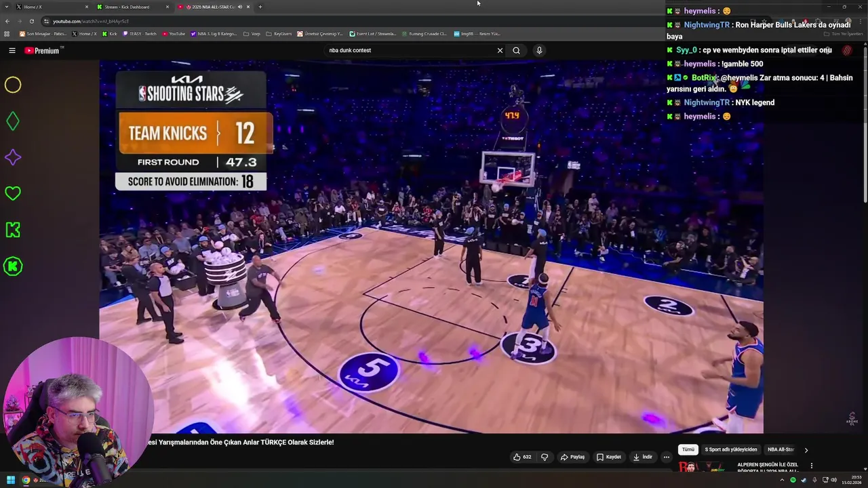Click the İndir download button

pos(643,457)
